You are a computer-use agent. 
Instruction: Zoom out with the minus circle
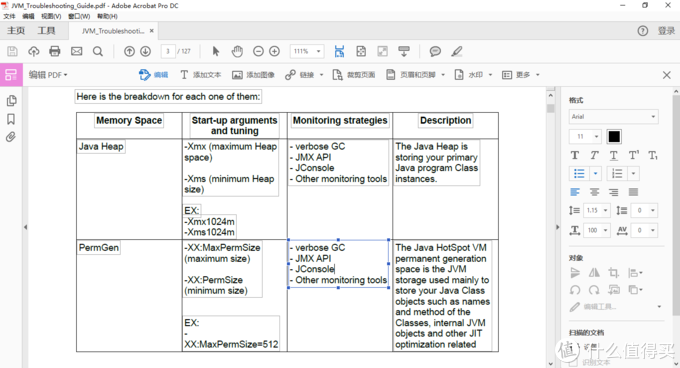pos(258,52)
